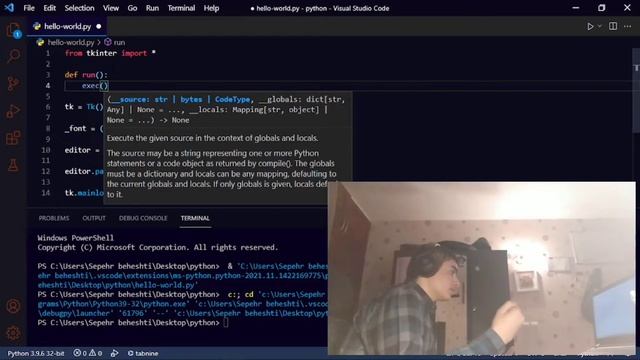Expand the run button dropdown arrow
640x360 pixels.
[600, 27]
